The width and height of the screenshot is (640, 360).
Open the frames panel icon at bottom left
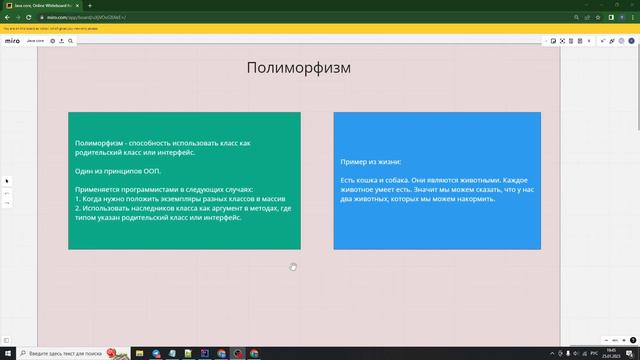coord(6,340)
